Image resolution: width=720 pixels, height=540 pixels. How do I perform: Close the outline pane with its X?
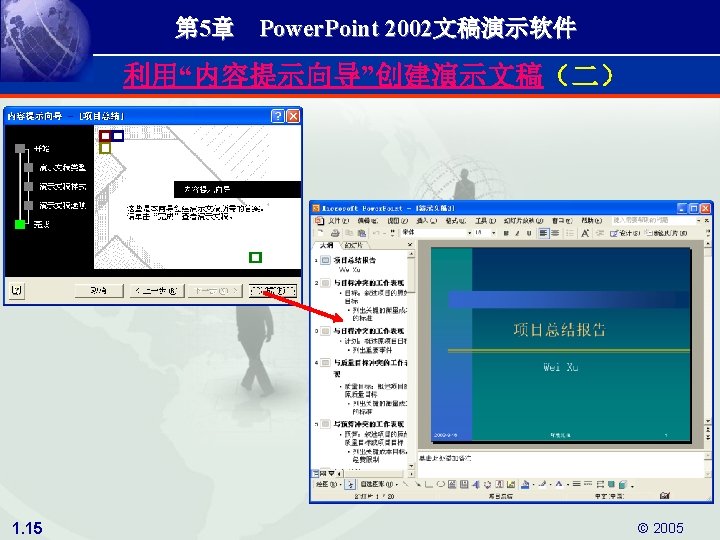(x=410, y=245)
